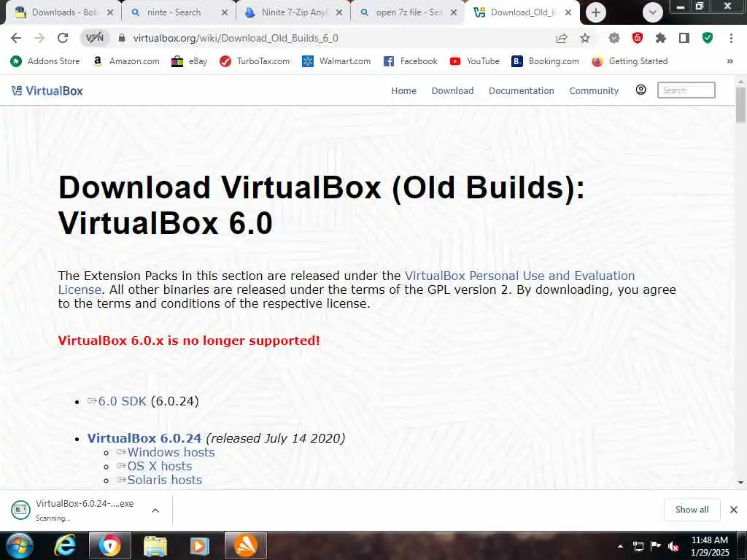
Task: Open the eBay bookmark
Action: 189,61
